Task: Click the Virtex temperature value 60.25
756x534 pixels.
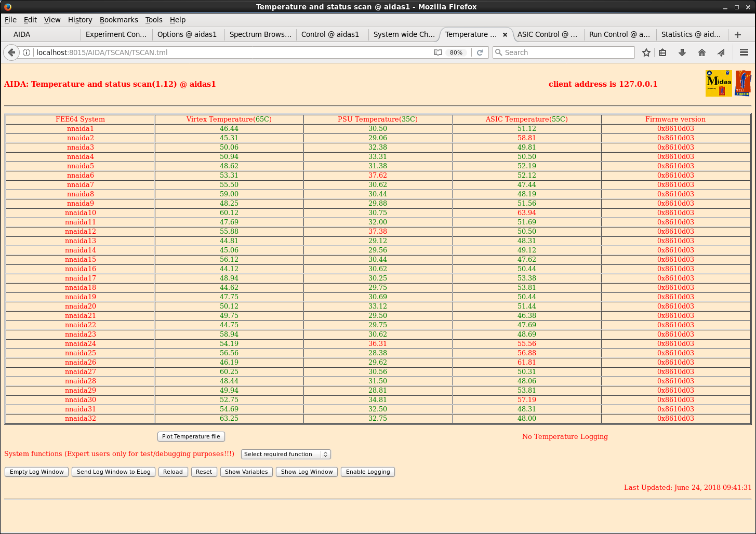Action: [229, 372]
